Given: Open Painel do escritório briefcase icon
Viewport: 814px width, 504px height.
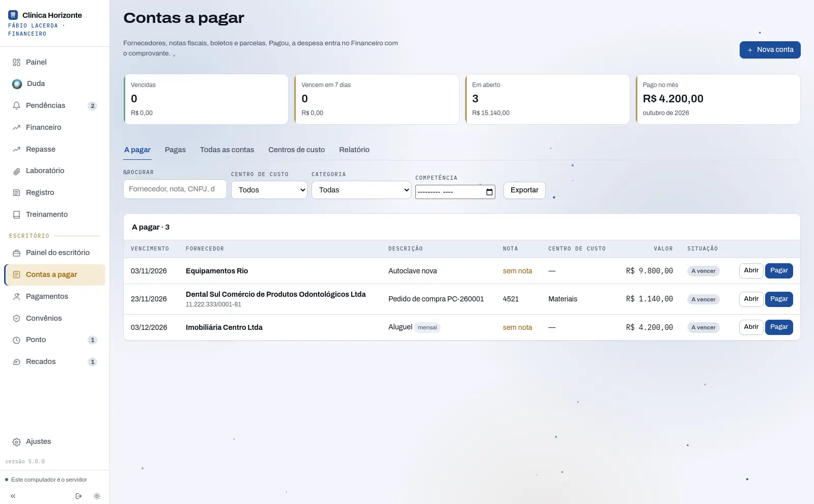Looking at the screenshot, I should (x=16, y=253).
